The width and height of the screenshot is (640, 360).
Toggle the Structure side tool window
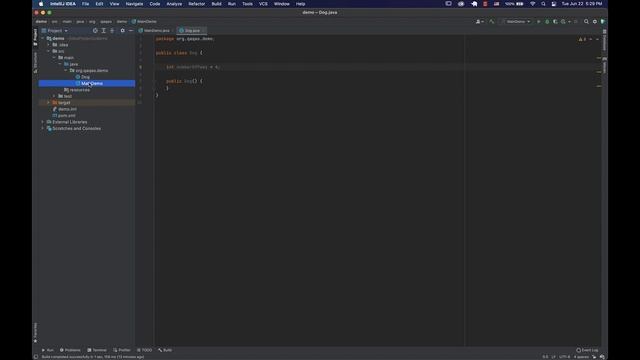[x=36, y=63]
